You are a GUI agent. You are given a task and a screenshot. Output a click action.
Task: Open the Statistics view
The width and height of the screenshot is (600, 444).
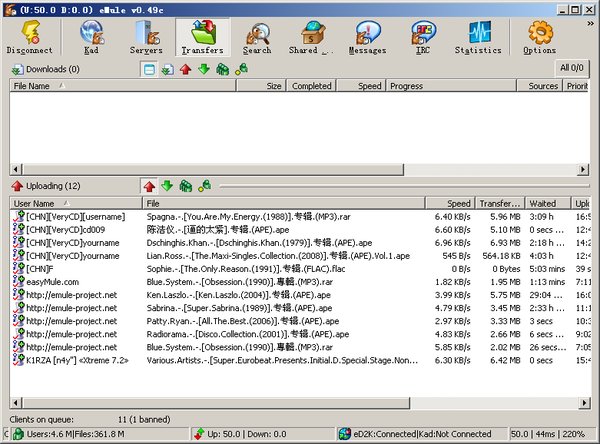tap(478, 38)
